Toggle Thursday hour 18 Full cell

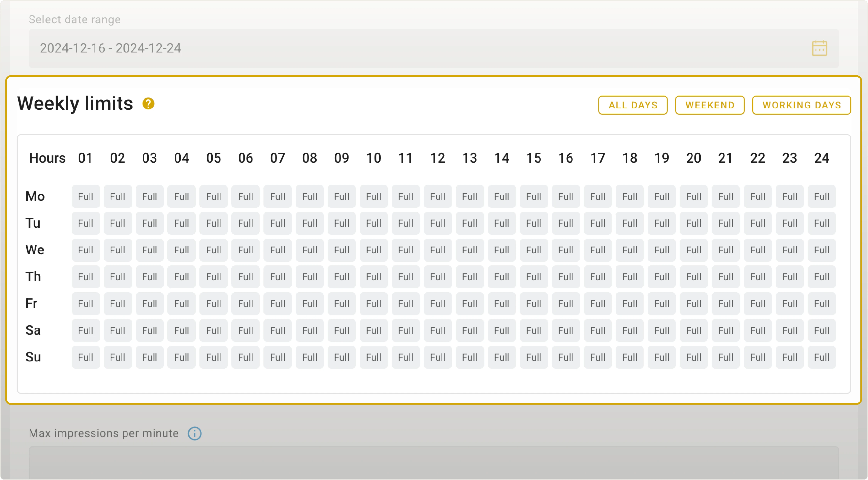click(629, 277)
